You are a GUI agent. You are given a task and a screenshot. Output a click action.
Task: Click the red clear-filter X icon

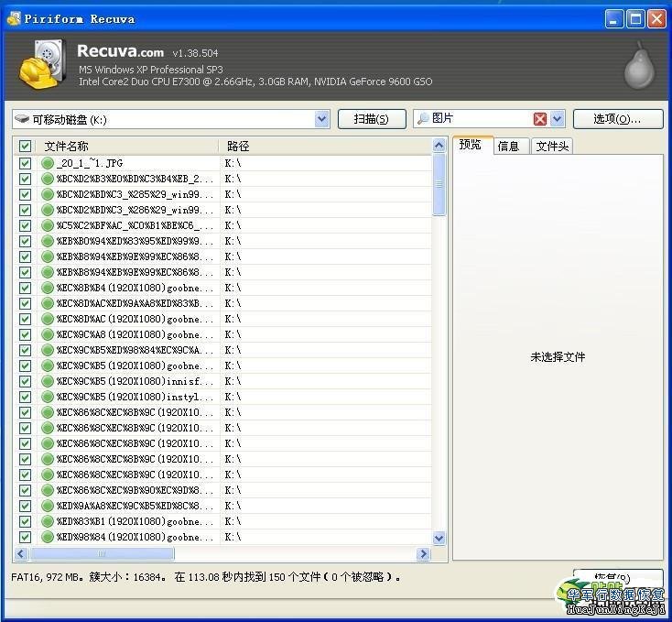540,119
